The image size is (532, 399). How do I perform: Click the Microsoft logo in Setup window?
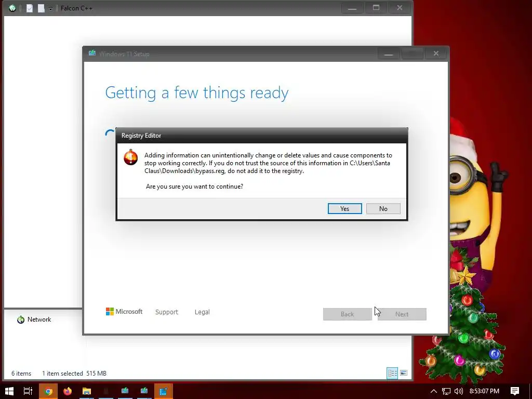[x=124, y=312]
